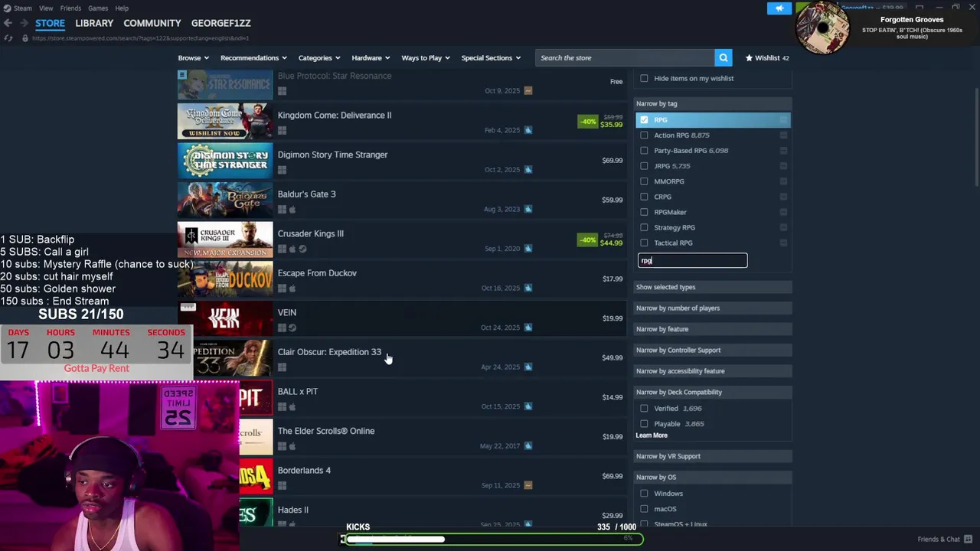Click the exclude tag icon beside Action RPG
Screen dimensions: 980x551
pyautogui.click(x=783, y=135)
